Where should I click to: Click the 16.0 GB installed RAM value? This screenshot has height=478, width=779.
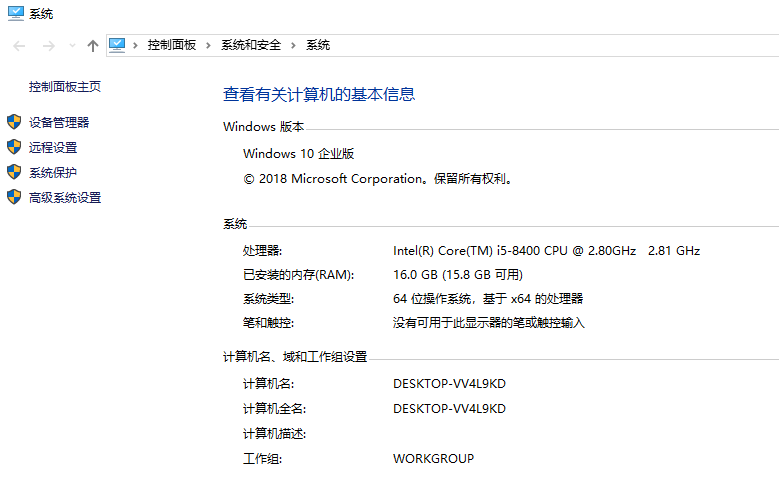tap(458, 275)
